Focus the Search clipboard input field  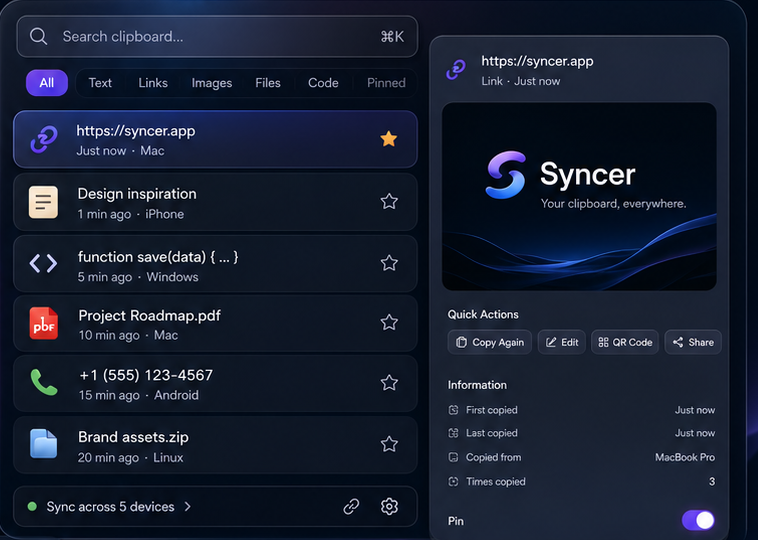pos(217,36)
